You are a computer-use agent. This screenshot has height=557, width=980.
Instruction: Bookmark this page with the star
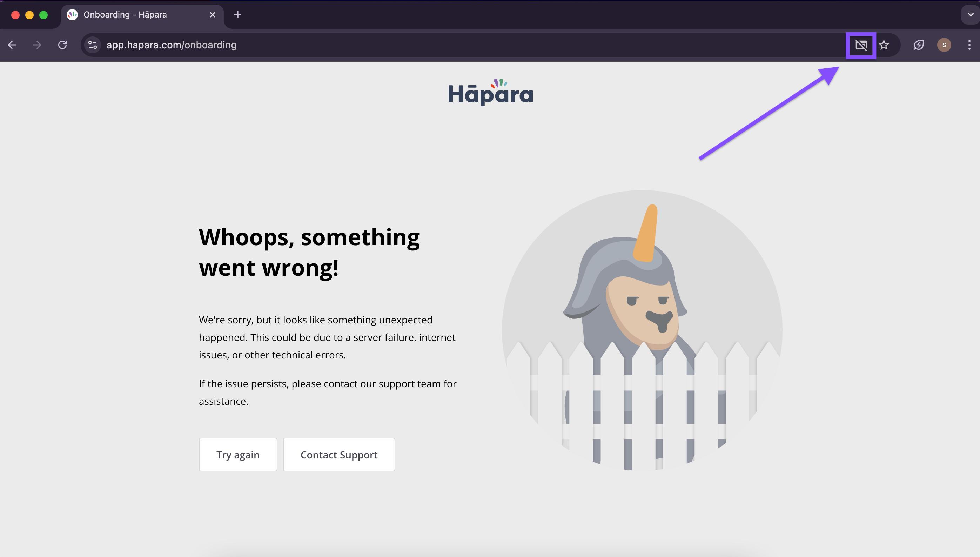884,45
